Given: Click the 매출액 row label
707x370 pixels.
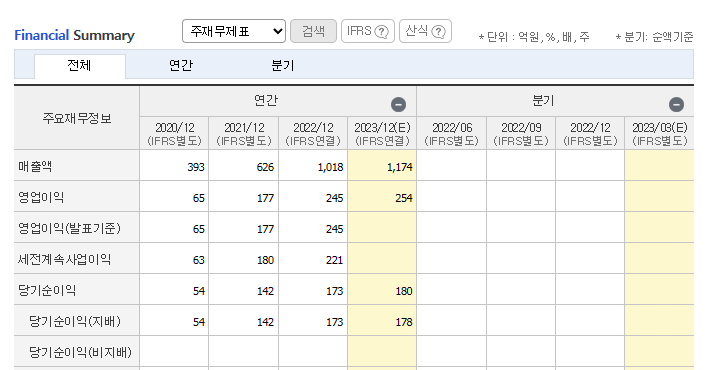Looking at the screenshot, I should pos(35,166).
